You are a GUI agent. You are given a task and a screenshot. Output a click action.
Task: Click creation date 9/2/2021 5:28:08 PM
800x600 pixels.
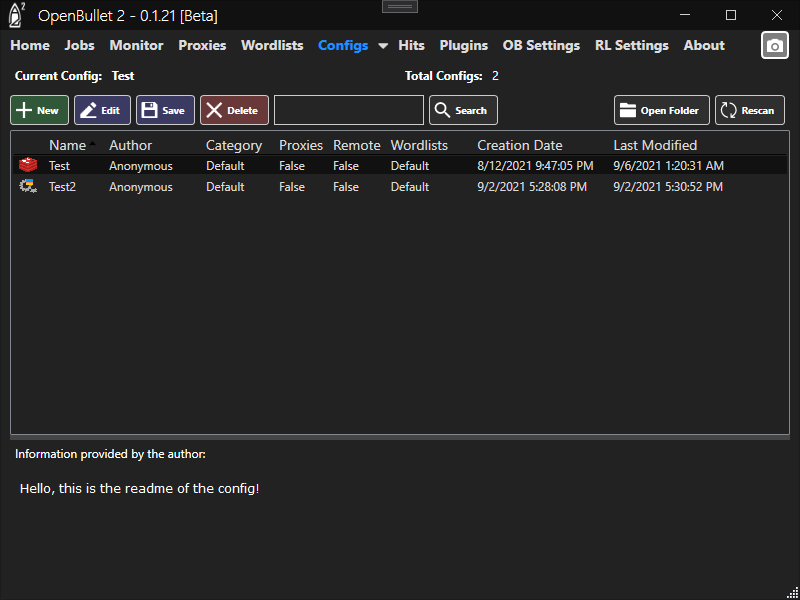[532, 187]
